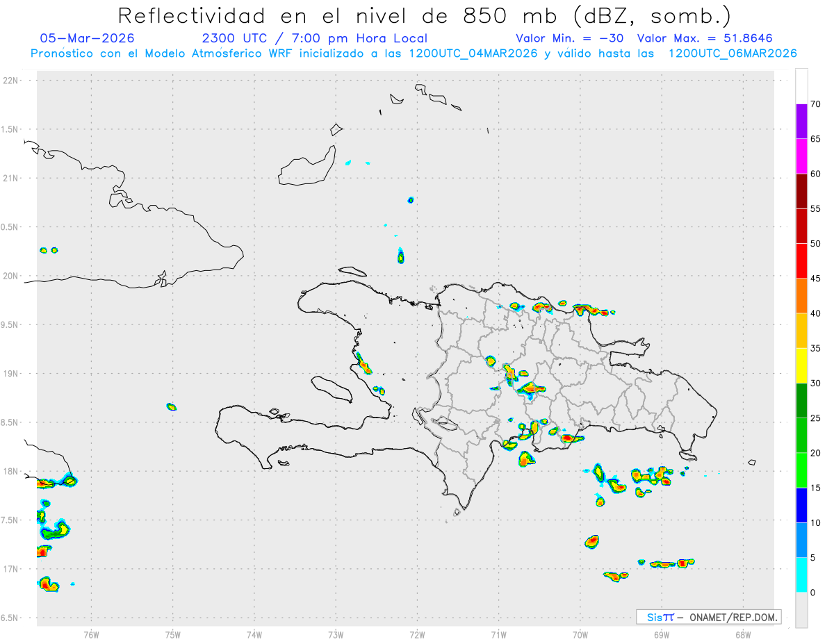Click the purple 65–70 dBZ legend segment

click(801, 122)
